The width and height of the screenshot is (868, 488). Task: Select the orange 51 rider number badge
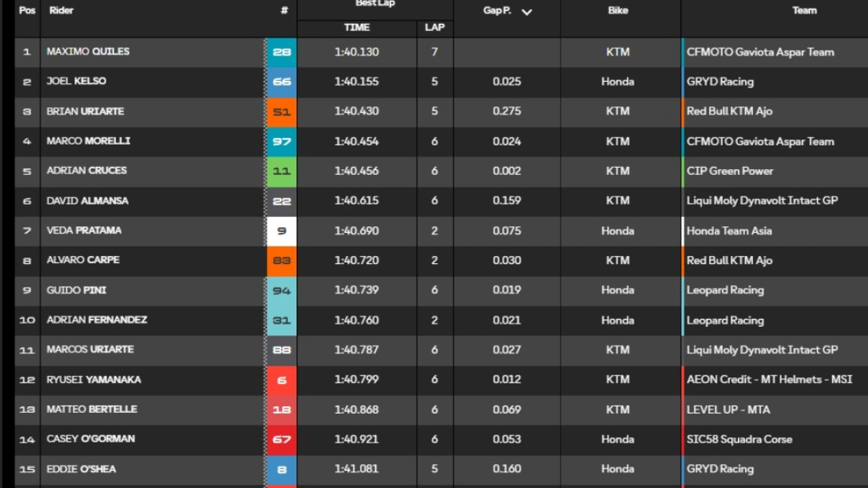(281, 111)
